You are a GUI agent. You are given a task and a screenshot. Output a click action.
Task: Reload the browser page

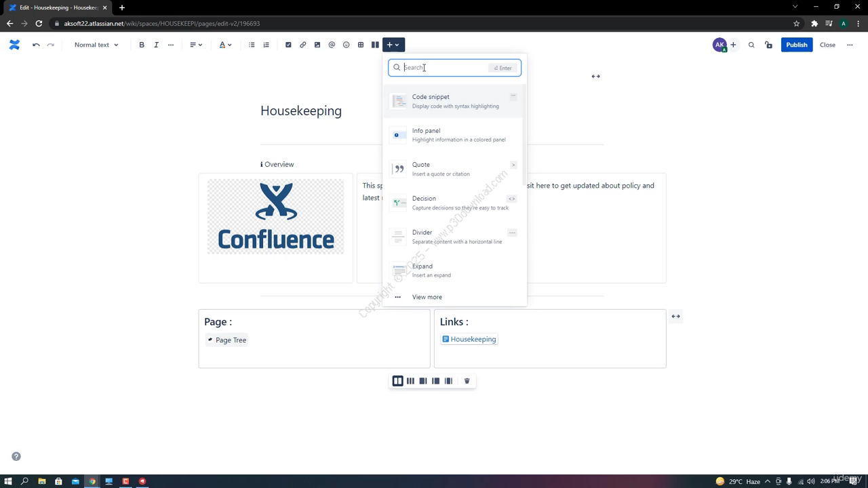(39, 23)
